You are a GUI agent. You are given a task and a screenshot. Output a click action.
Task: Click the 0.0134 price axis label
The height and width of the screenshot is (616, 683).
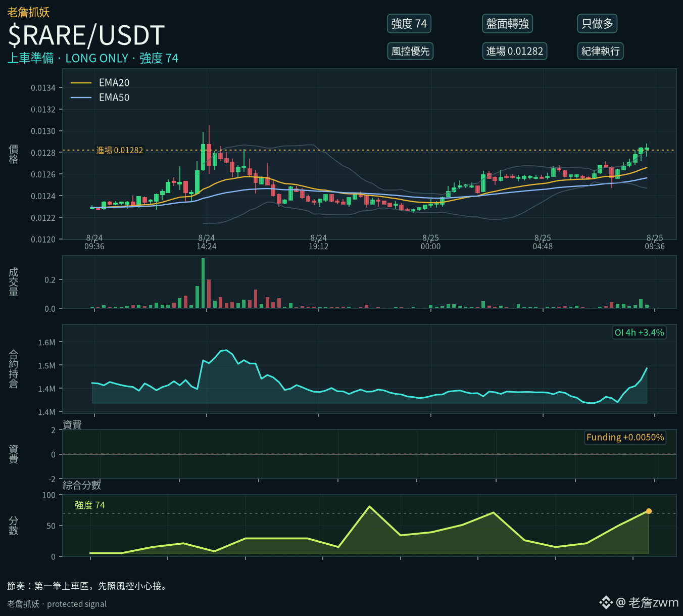click(x=43, y=88)
